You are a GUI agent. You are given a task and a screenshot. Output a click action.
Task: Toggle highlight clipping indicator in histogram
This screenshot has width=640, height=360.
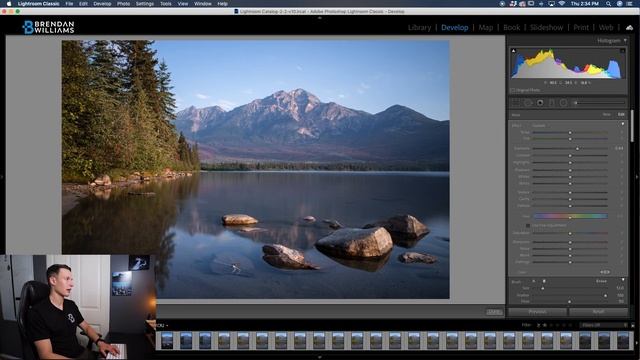622,51
